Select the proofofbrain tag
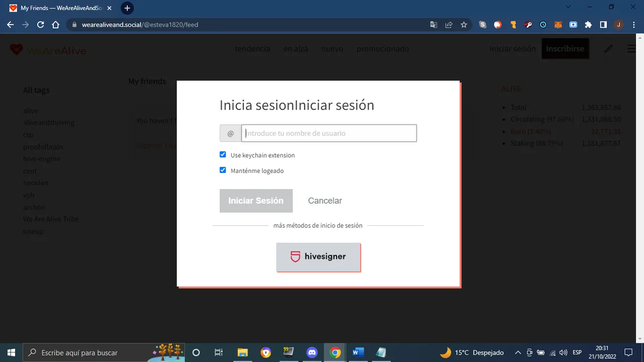 click(43, 147)
